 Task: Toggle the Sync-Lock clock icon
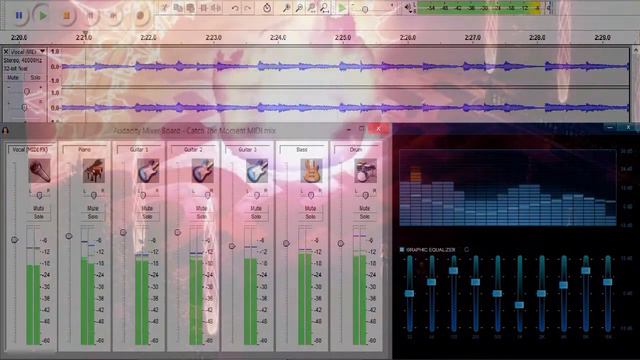(267, 8)
